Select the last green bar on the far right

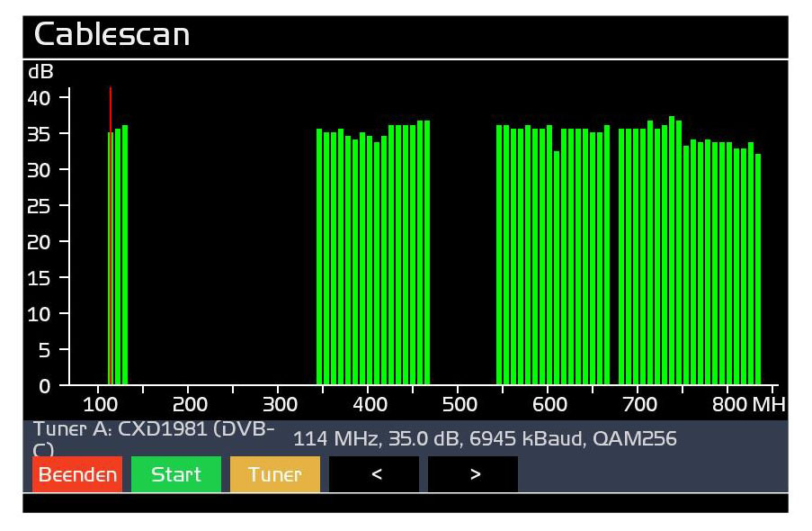coord(758,270)
